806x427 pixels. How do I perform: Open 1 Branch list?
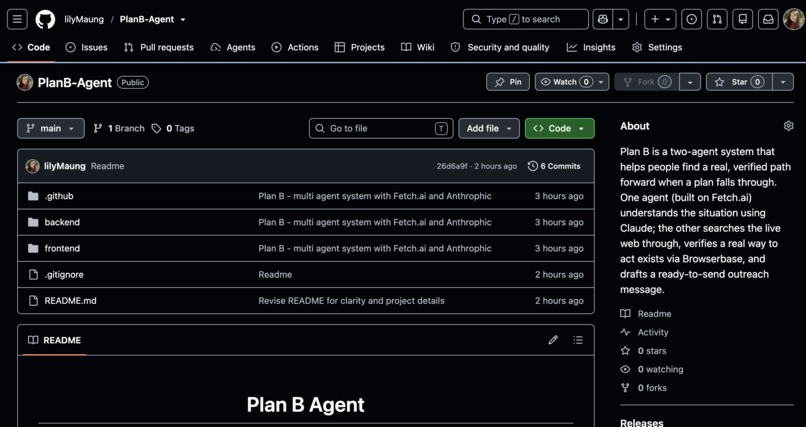point(119,128)
